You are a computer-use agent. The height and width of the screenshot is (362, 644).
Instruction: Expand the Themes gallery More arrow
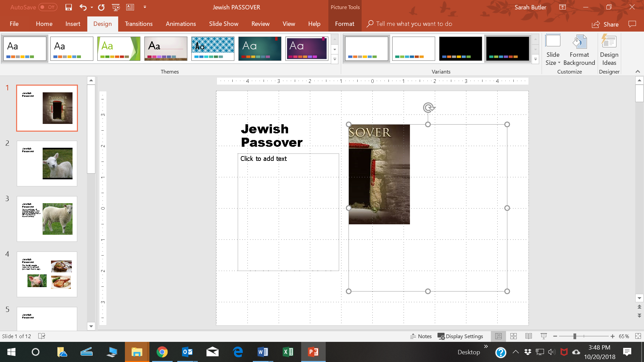click(x=335, y=60)
